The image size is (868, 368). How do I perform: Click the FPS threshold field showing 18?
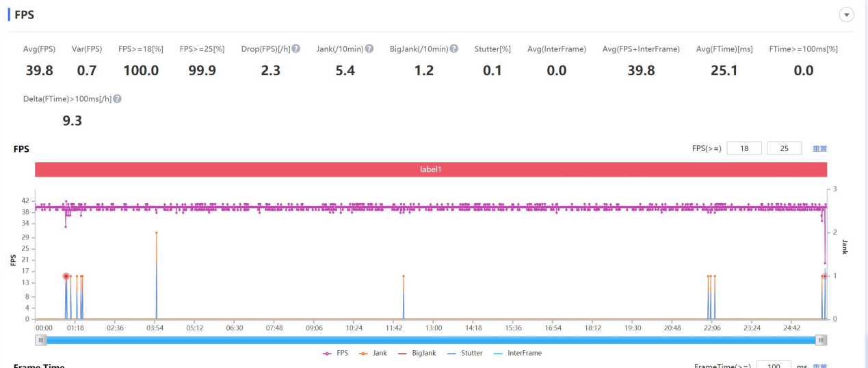tap(744, 148)
